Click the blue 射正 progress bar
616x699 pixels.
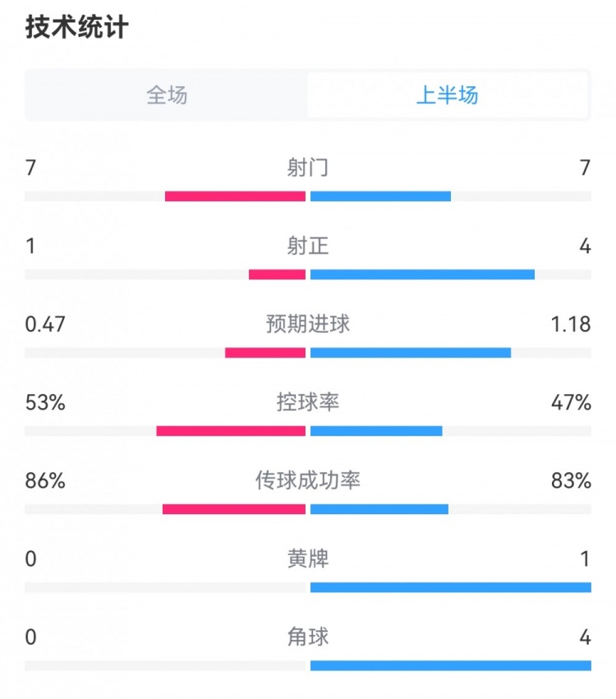[422, 274]
